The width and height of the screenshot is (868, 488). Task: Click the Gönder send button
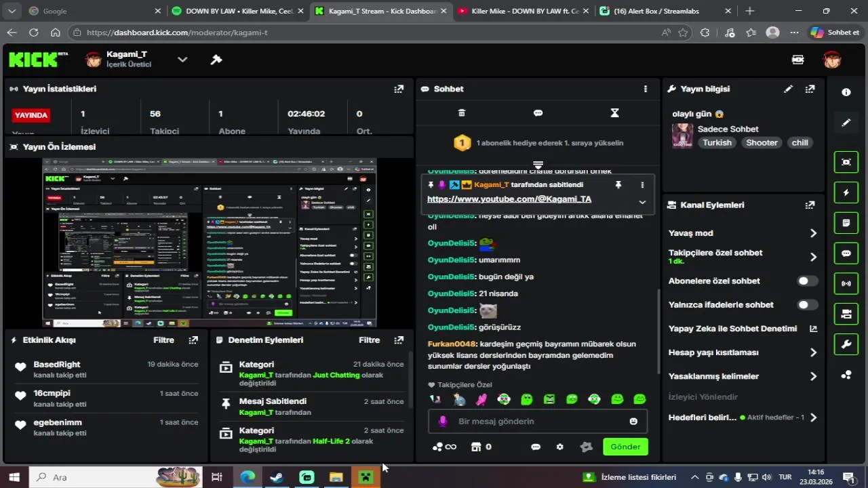pyautogui.click(x=625, y=447)
